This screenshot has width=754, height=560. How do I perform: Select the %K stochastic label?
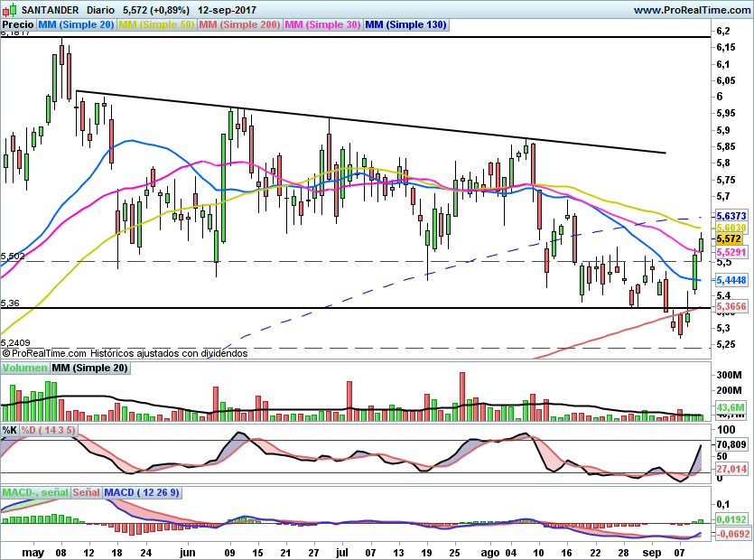coord(10,430)
